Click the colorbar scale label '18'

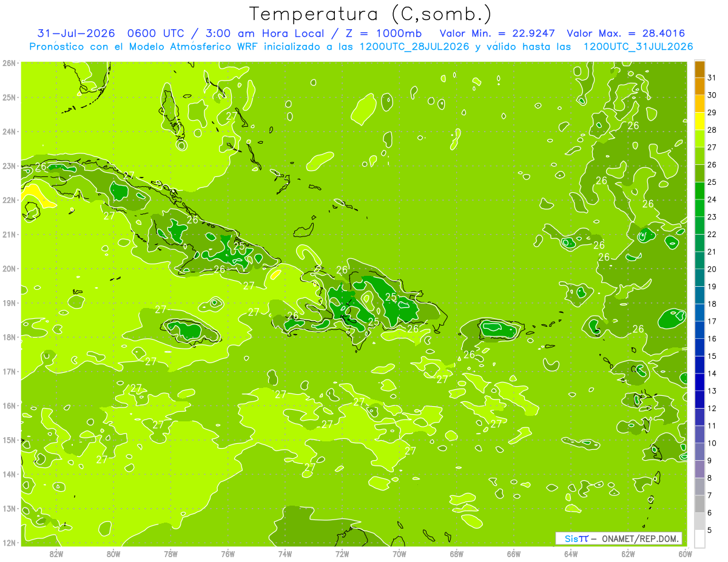(712, 304)
